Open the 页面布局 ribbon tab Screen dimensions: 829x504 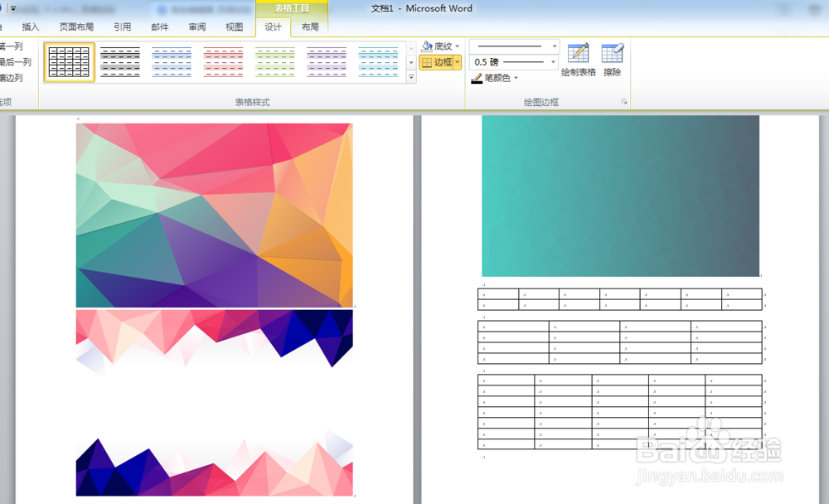click(76, 27)
